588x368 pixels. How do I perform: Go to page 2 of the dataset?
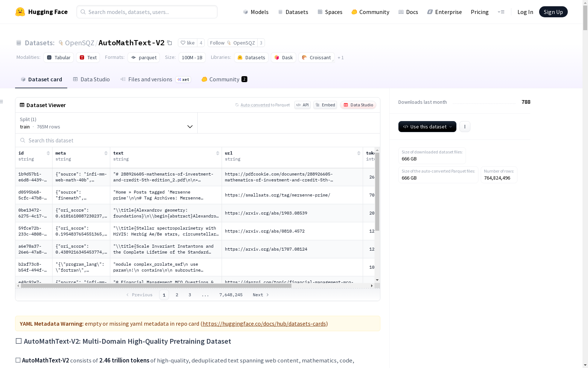tap(177, 295)
